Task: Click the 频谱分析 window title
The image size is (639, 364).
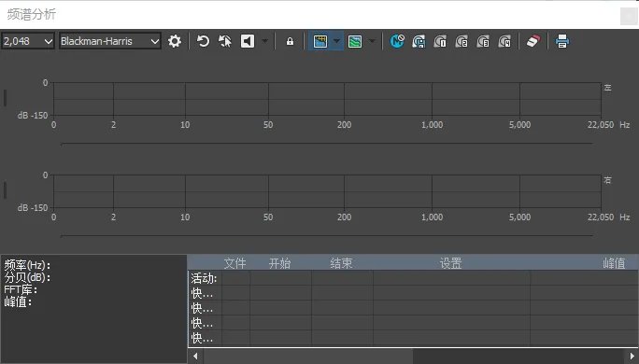Action: pos(32,15)
